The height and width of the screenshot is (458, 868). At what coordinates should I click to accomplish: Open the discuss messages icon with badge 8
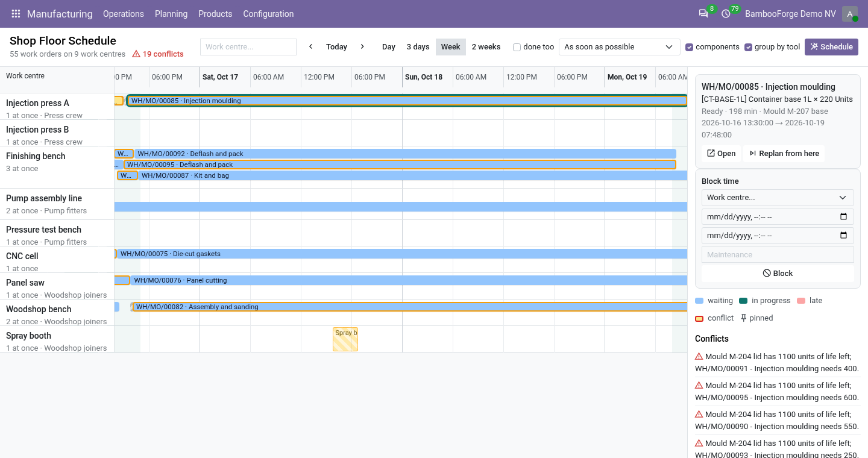(703, 14)
